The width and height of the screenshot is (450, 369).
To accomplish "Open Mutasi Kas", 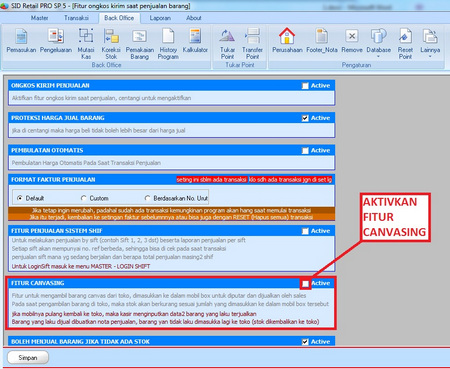I will (86, 44).
